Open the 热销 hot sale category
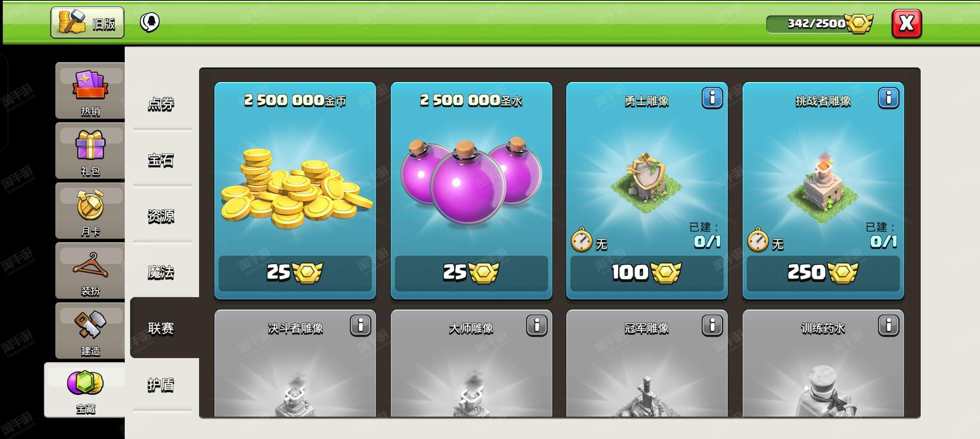The width and height of the screenshot is (980, 439). click(x=90, y=91)
